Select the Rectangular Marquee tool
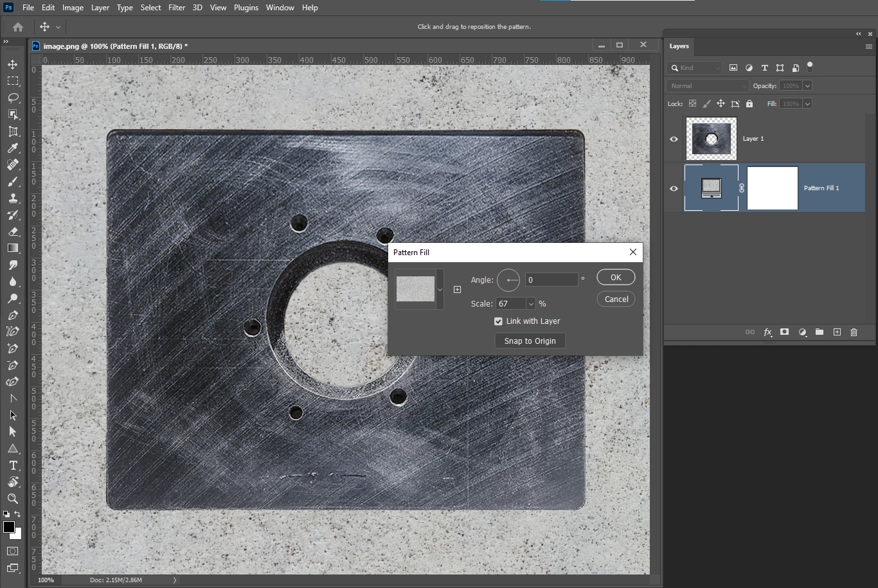The height and width of the screenshot is (588, 878). pyautogui.click(x=13, y=81)
